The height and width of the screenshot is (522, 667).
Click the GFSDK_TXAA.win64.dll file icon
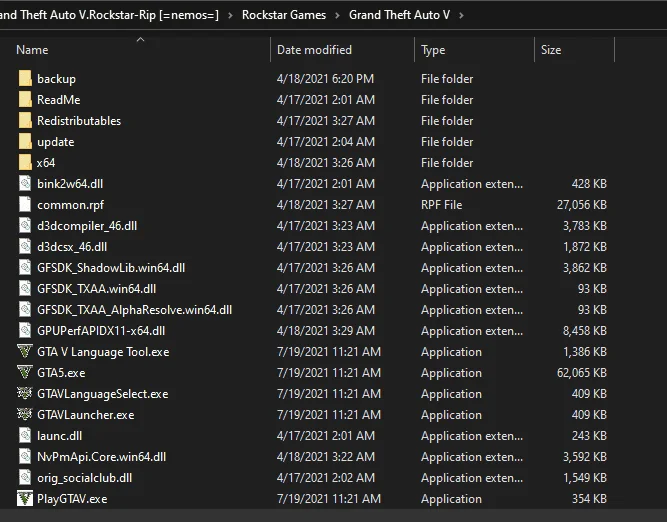[x=25, y=288]
